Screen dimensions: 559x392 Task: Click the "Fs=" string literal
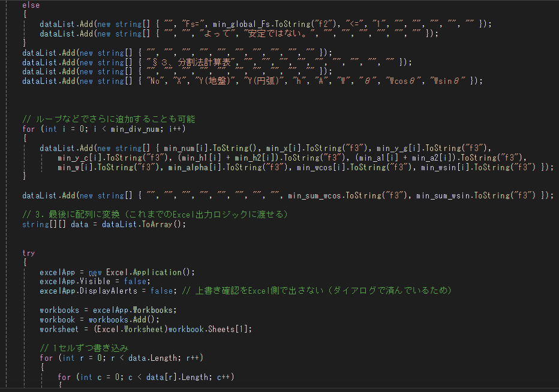(194, 24)
